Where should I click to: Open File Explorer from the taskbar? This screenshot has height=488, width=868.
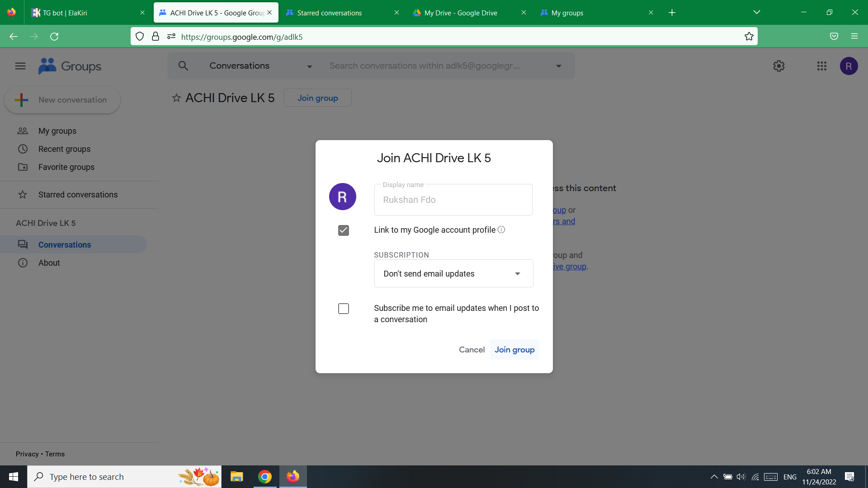(x=236, y=477)
